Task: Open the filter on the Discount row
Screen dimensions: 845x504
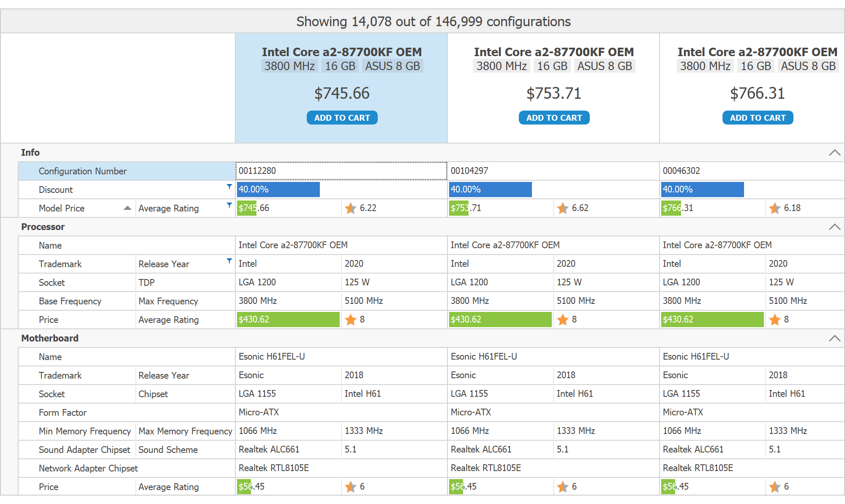Action: [229, 186]
